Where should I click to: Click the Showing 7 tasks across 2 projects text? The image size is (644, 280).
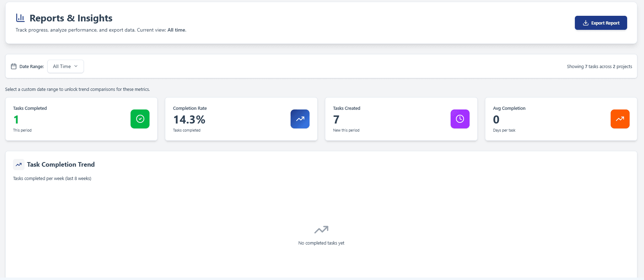599,66
